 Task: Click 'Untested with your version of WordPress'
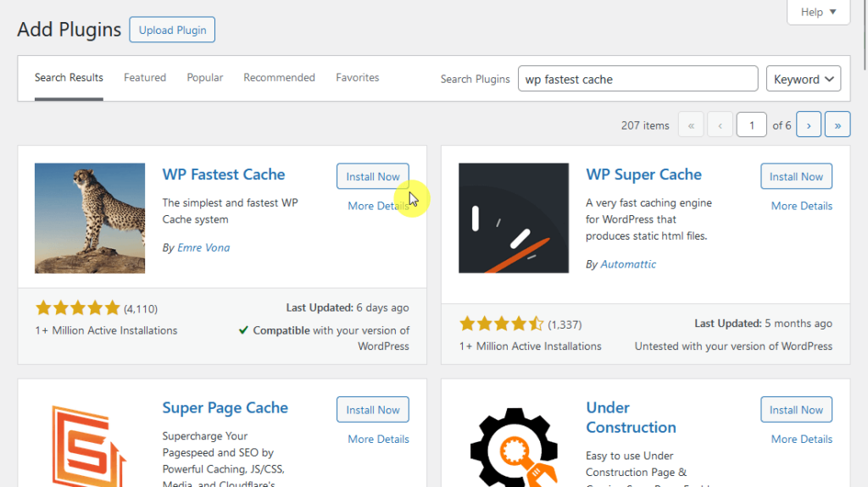(x=733, y=346)
